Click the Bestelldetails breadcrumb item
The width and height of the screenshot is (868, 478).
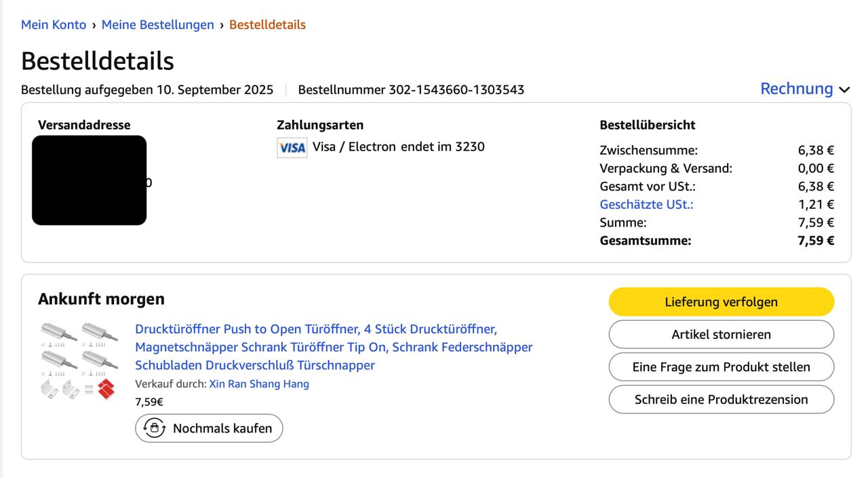267,25
